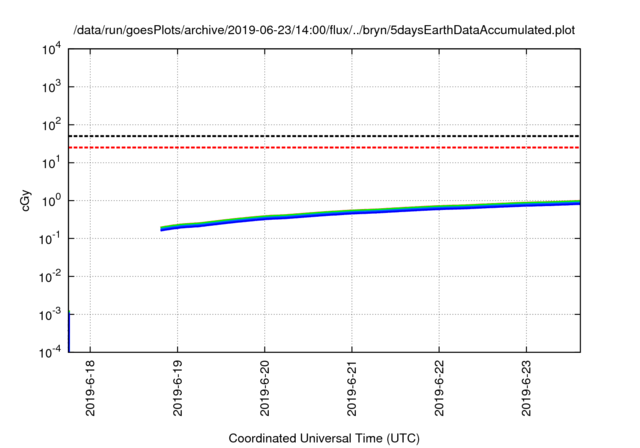Viewport: 640px width, 448px height.
Task: Click the 2019-6-22 date tick label
Action: (439, 388)
